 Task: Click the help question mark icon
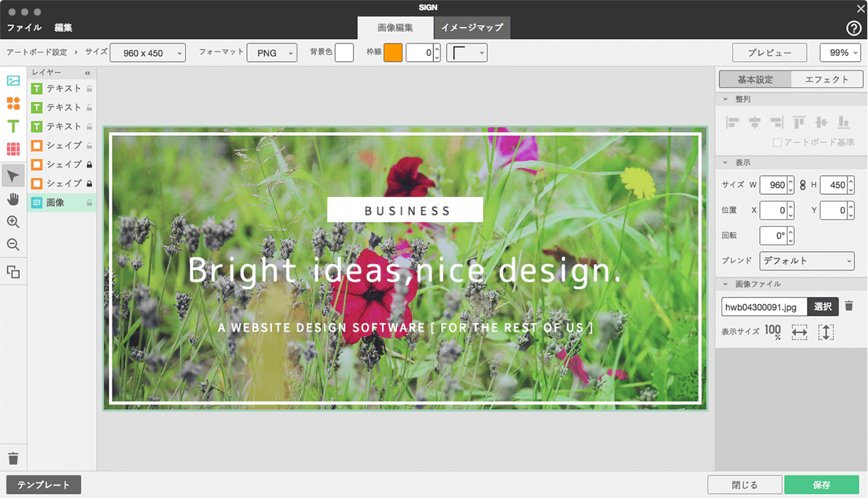(x=854, y=28)
